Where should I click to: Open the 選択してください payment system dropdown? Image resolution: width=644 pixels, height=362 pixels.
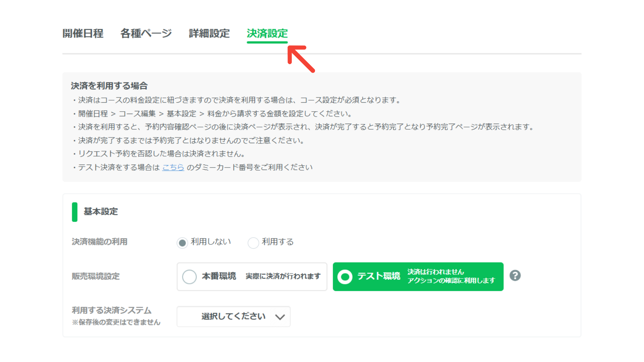[x=233, y=316]
